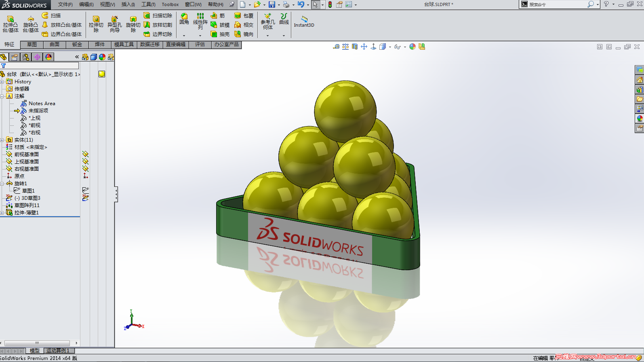Screen dimensions: 644x362
Task: Select the 拉伸凸台/基体 extrude boss tool
Action: pos(11,24)
